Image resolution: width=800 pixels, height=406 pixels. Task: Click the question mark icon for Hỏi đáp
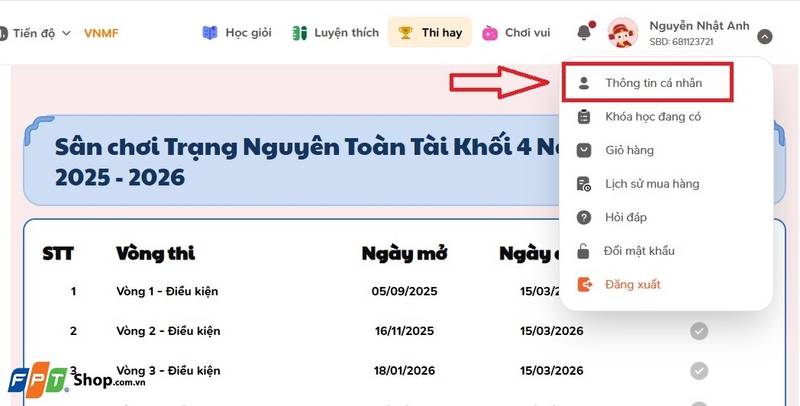coord(584,218)
